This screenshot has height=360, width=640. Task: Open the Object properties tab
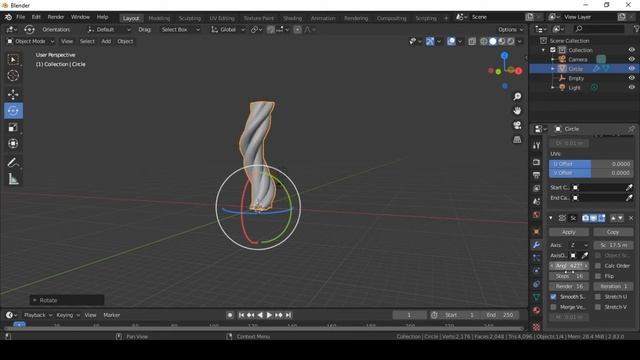click(x=536, y=232)
